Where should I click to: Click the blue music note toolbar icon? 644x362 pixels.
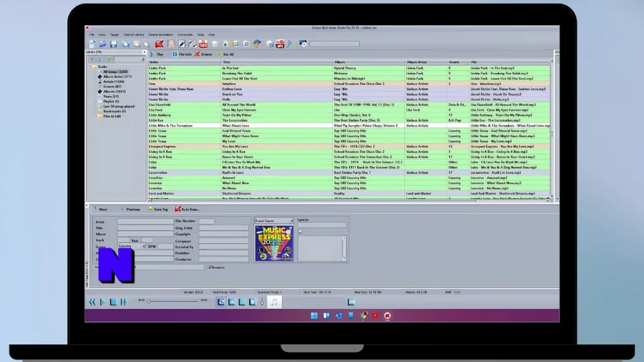click(x=290, y=44)
